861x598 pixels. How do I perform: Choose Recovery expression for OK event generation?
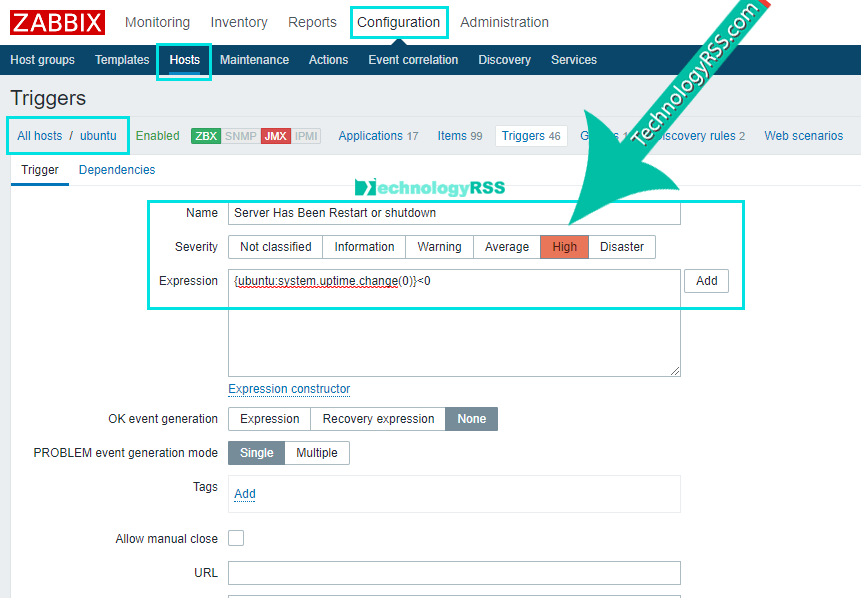[378, 419]
